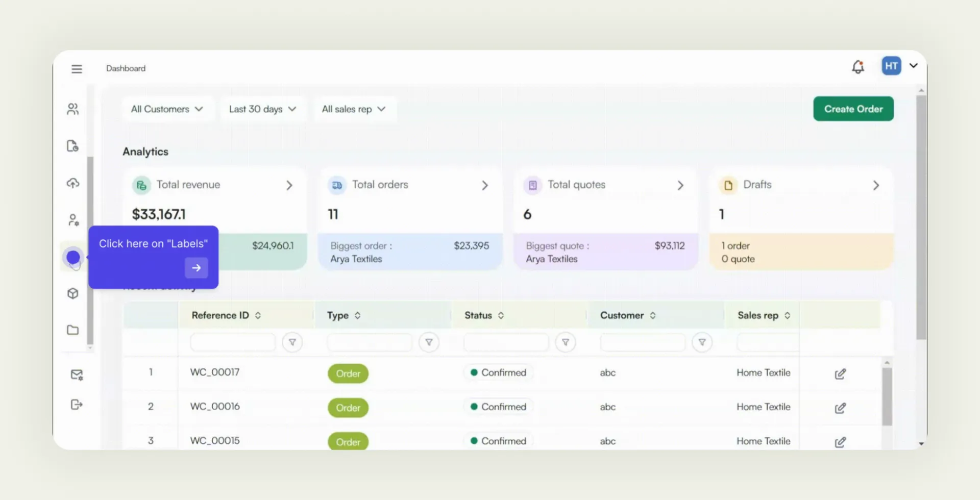Click the Create Order button

pyautogui.click(x=853, y=109)
